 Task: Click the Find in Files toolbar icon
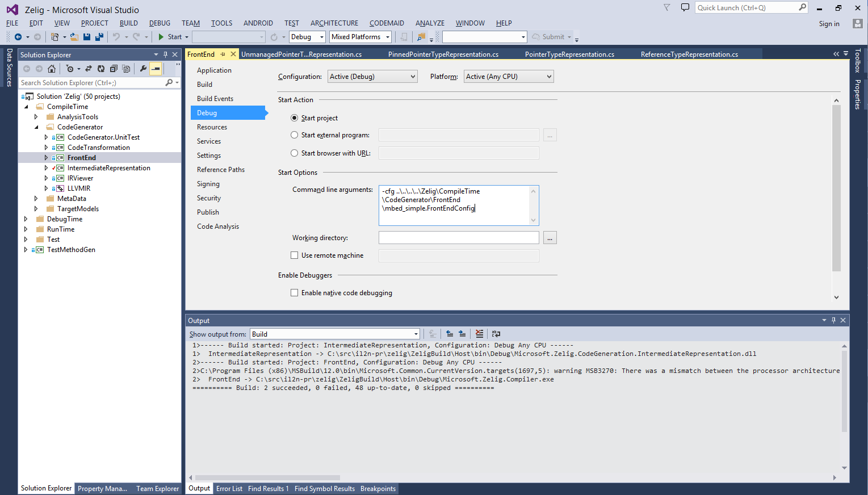(x=421, y=37)
